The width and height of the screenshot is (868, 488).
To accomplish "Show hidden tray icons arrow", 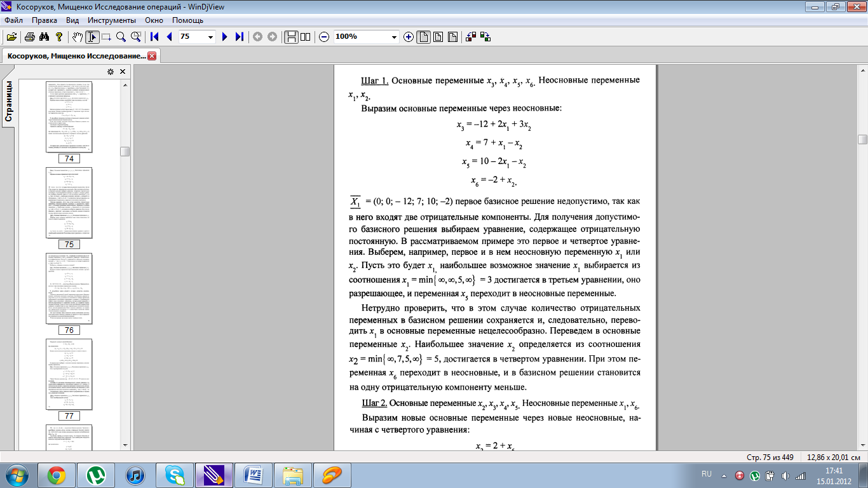I will click(724, 475).
